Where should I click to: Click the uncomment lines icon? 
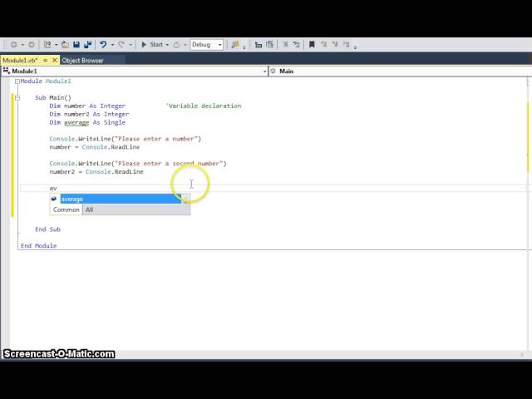296,44
